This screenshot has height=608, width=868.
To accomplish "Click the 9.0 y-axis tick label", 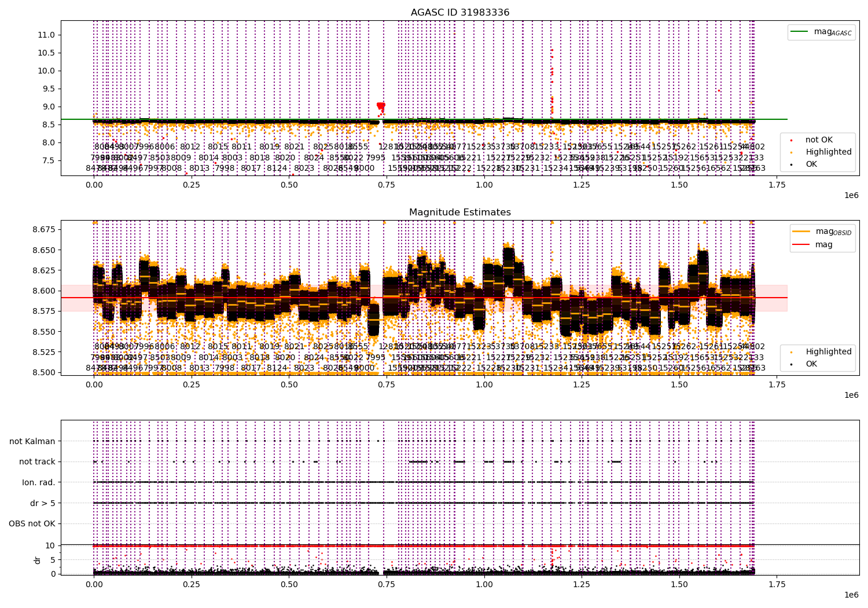I will click(49, 107).
